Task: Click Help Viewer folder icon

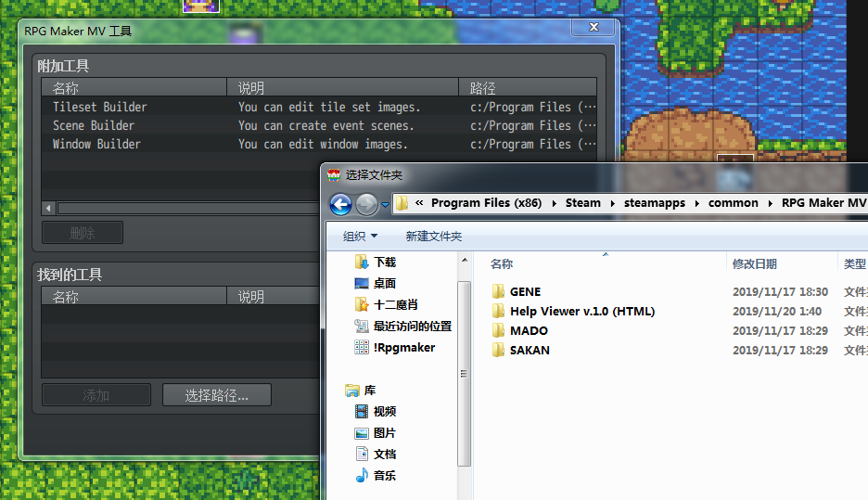Action: click(x=498, y=311)
